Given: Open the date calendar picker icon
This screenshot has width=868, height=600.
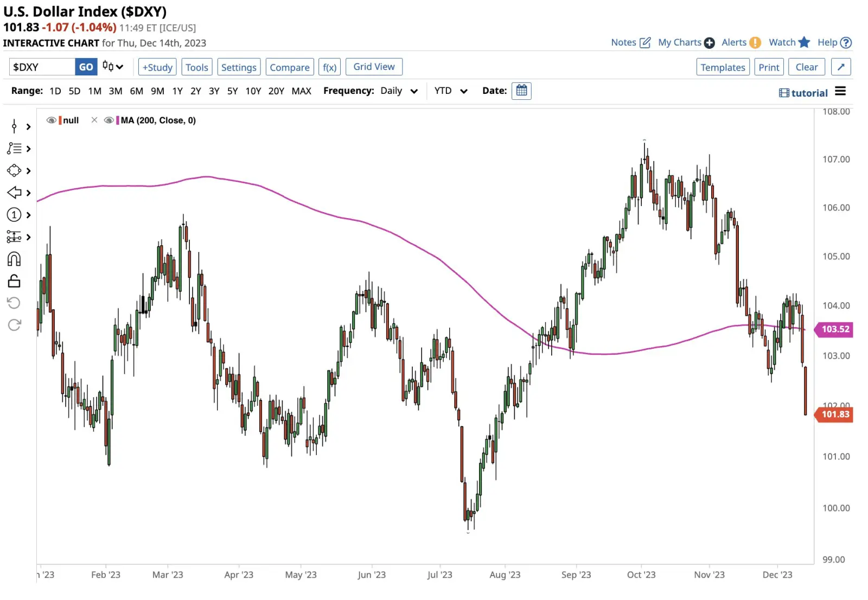Looking at the screenshot, I should tap(521, 91).
